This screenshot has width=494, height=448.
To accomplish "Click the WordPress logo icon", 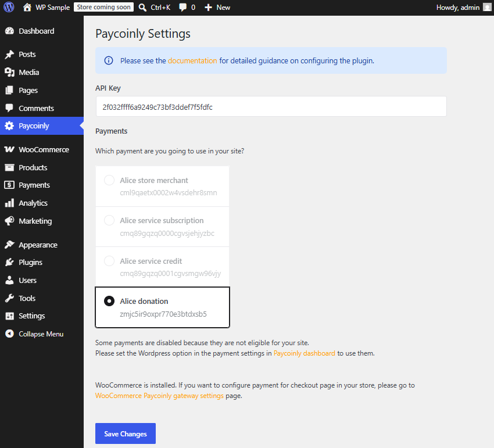I will pyautogui.click(x=9, y=7).
